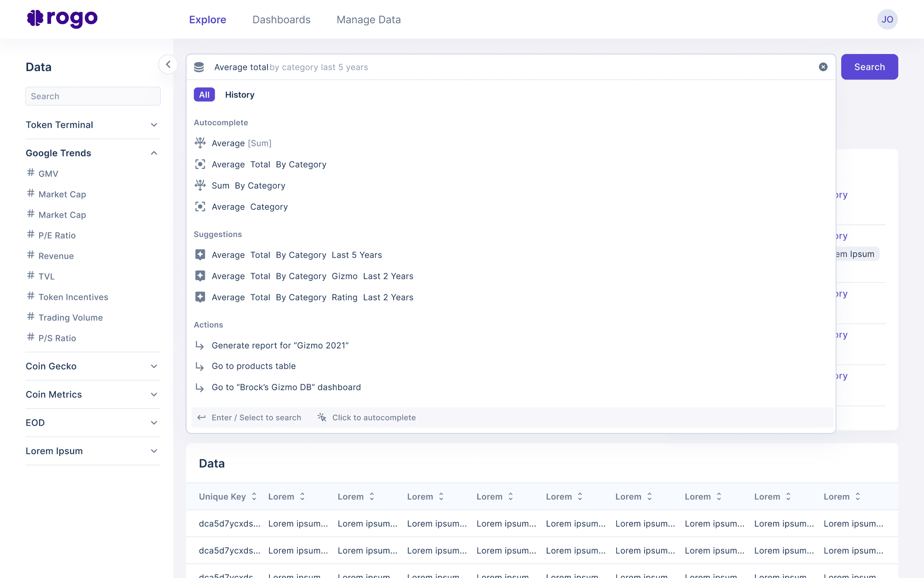924x578 pixels.
Task: Click the sort icon on Unique Key column
Action: click(254, 497)
